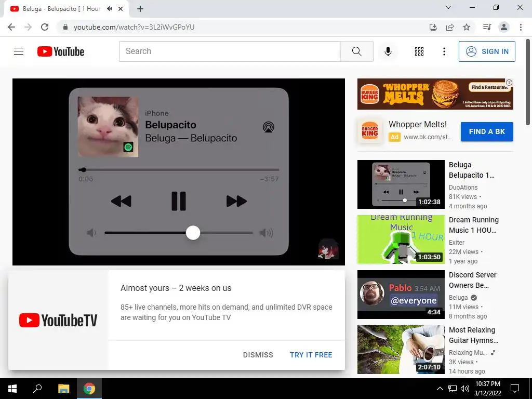532x399 pixels.
Task: Open Windows taskbar search
Action: click(x=37, y=389)
